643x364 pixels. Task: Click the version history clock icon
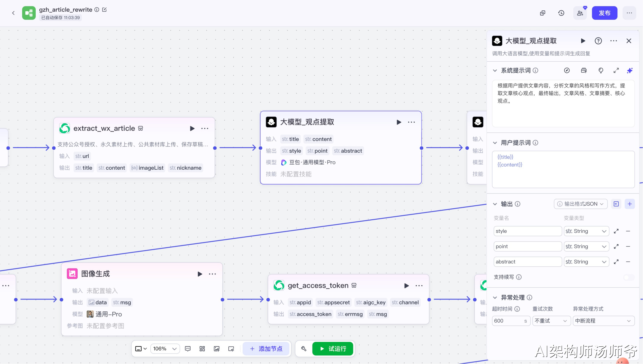pos(561,13)
